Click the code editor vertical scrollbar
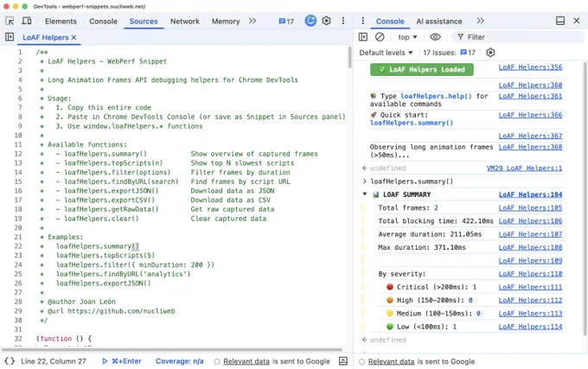Screen dimensions: 588x369 point(350,58)
